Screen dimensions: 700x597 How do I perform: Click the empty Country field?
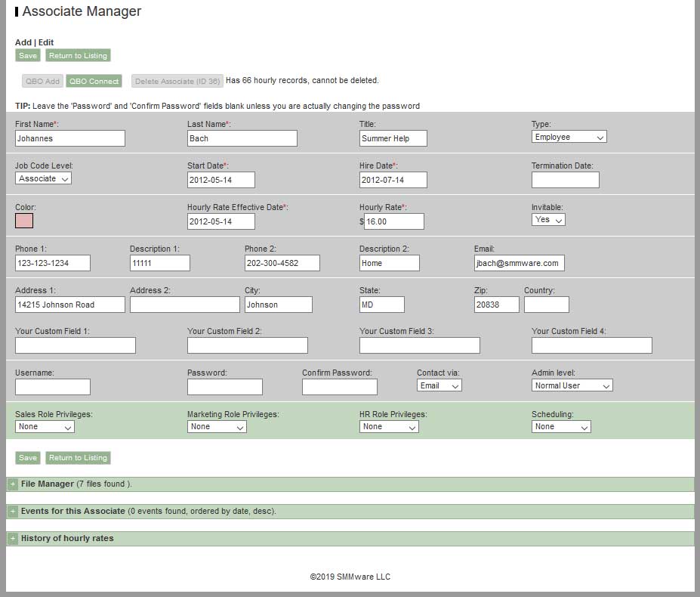coord(547,305)
